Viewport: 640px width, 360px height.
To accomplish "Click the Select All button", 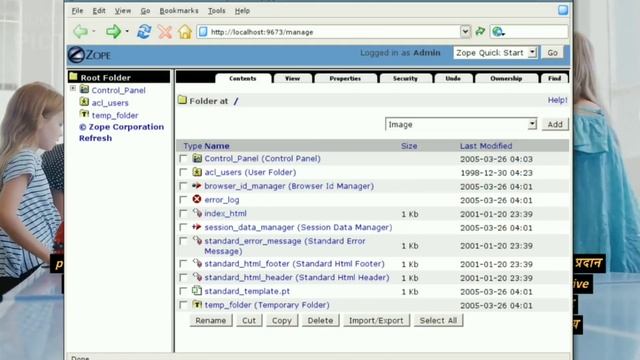I will (438, 320).
